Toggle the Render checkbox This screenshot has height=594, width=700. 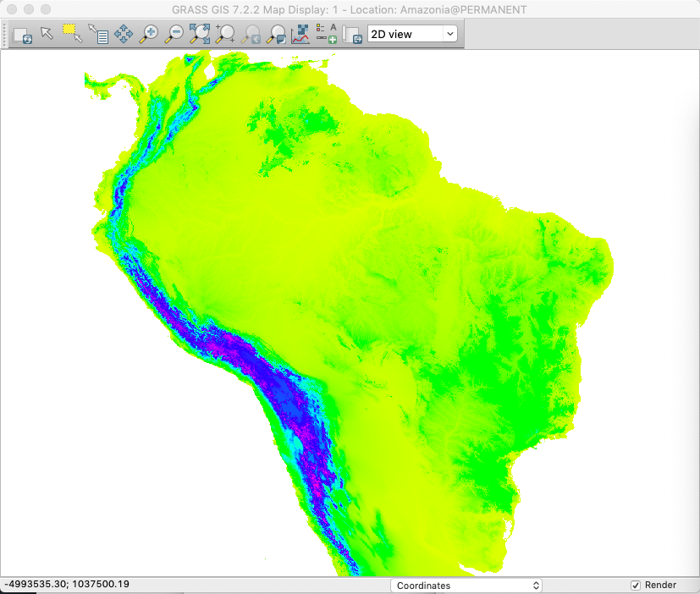pyautogui.click(x=635, y=585)
